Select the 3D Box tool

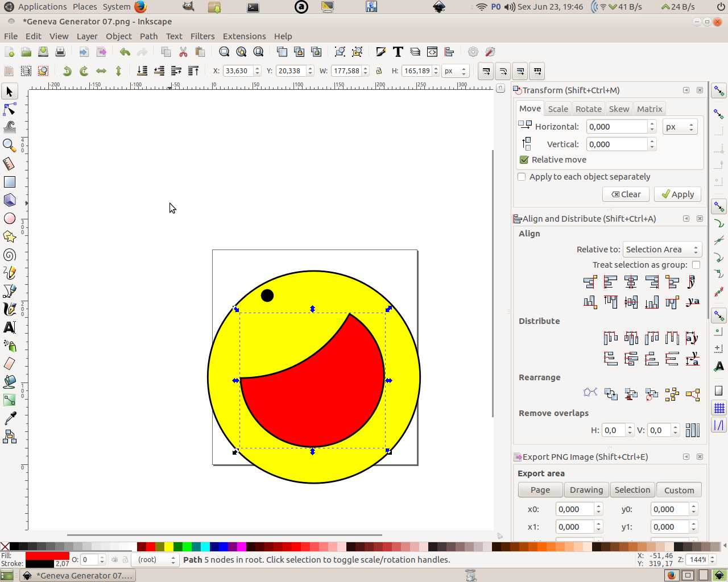(x=10, y=200)
